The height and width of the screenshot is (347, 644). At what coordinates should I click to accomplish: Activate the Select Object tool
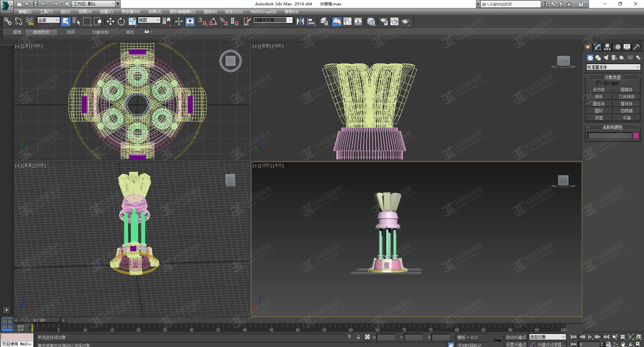point(66,21)
